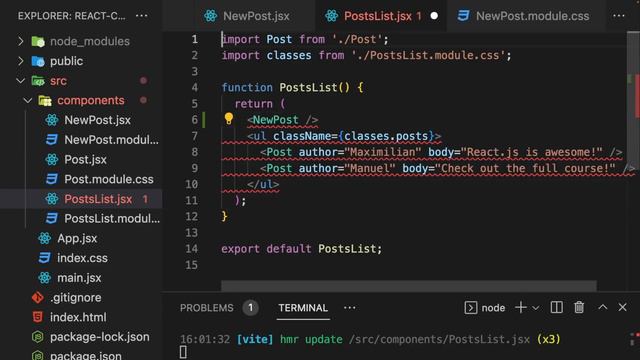
Task: Click the git icon beside .gitignore
Action: click(38, 298)
